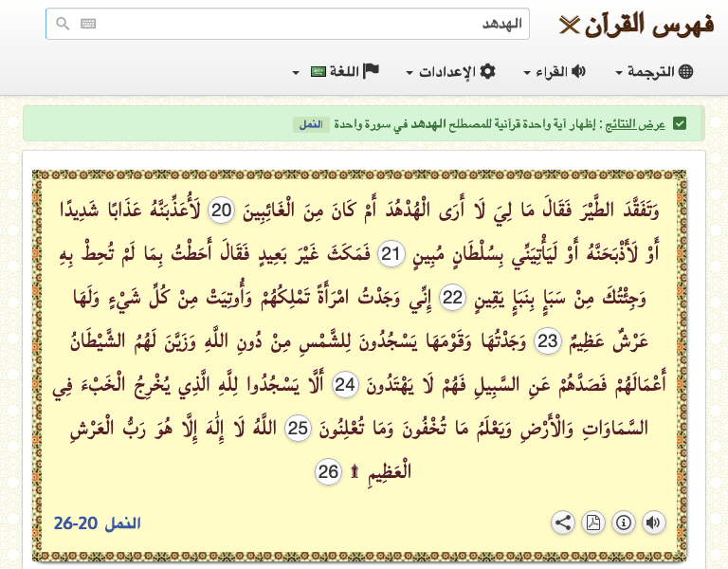Open the الإعدادات settings dropdown
Viewport: 728px width, 569px height.
click(451, 72)
